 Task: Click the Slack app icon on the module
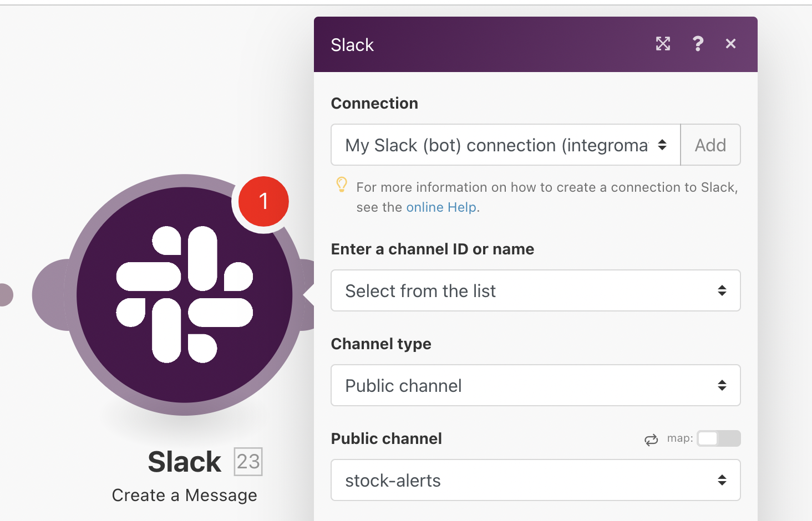[x=185, y=295]
